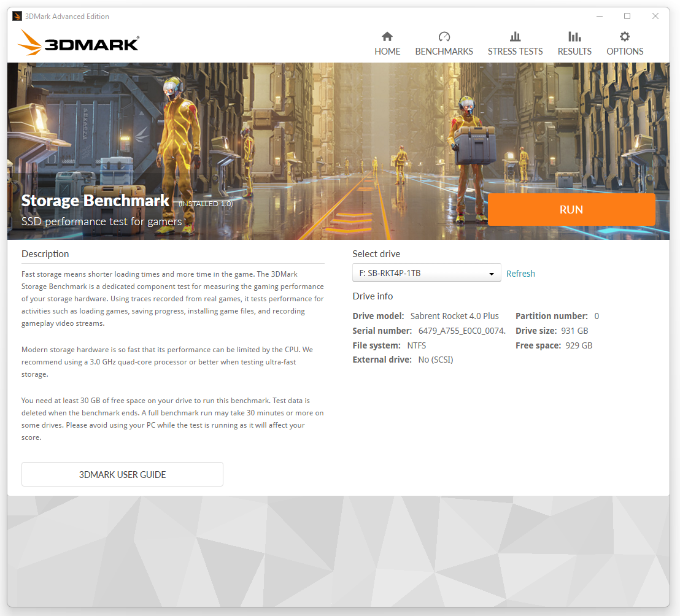Click the 3DMark logo in header
The height and width of the screenshot is (616, 680).
pos(79,43)
